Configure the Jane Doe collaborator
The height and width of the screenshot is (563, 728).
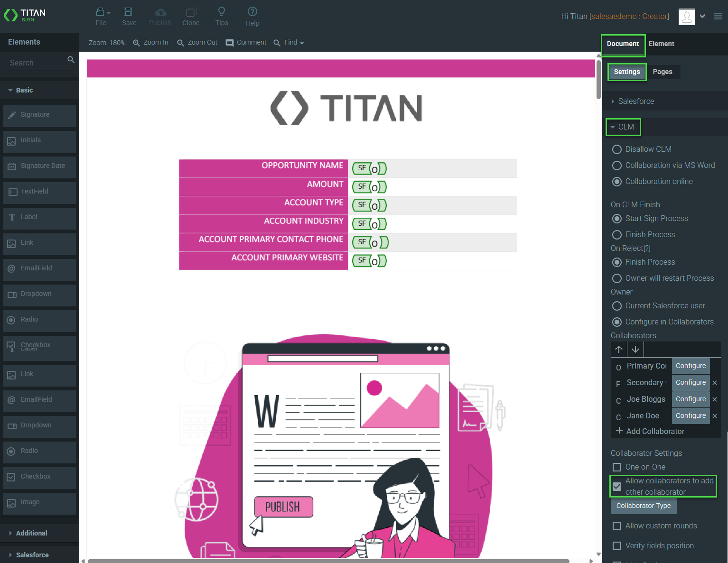pyautogui.click(x=691, y=415)
